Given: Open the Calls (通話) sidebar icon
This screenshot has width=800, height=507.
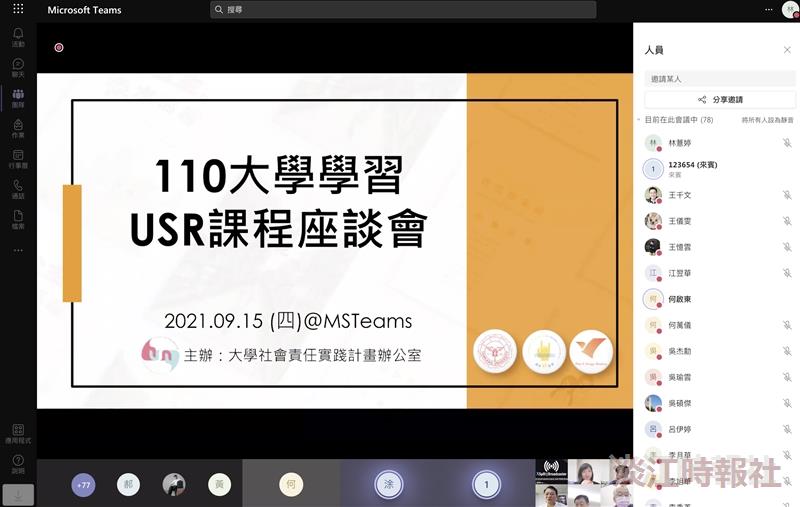Looking at the screenshot, I should [18, 189].
